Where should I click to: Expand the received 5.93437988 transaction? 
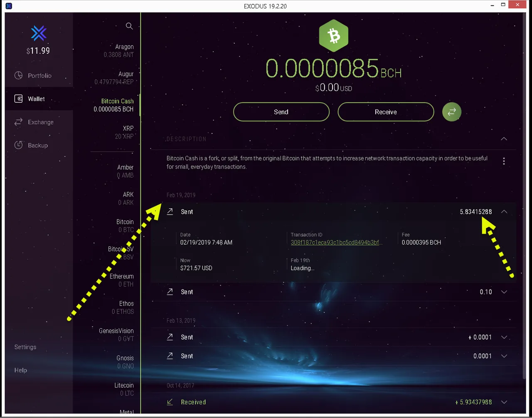[x=504, y=402]
